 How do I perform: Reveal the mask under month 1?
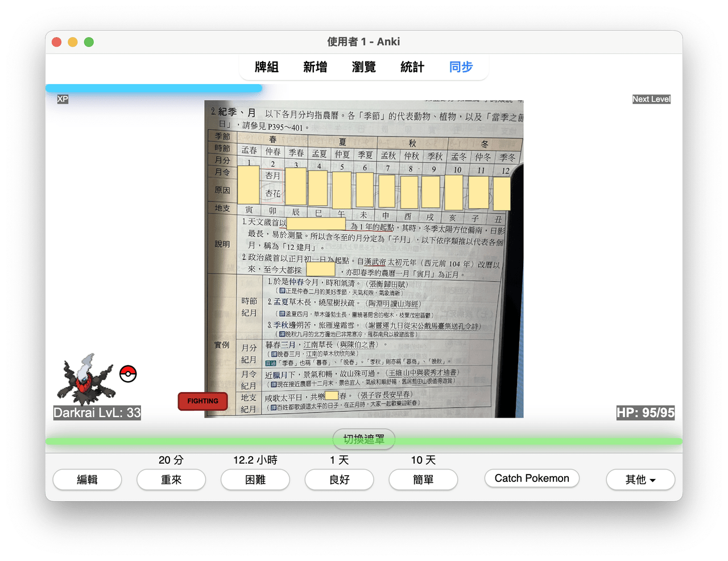[249, 184]
